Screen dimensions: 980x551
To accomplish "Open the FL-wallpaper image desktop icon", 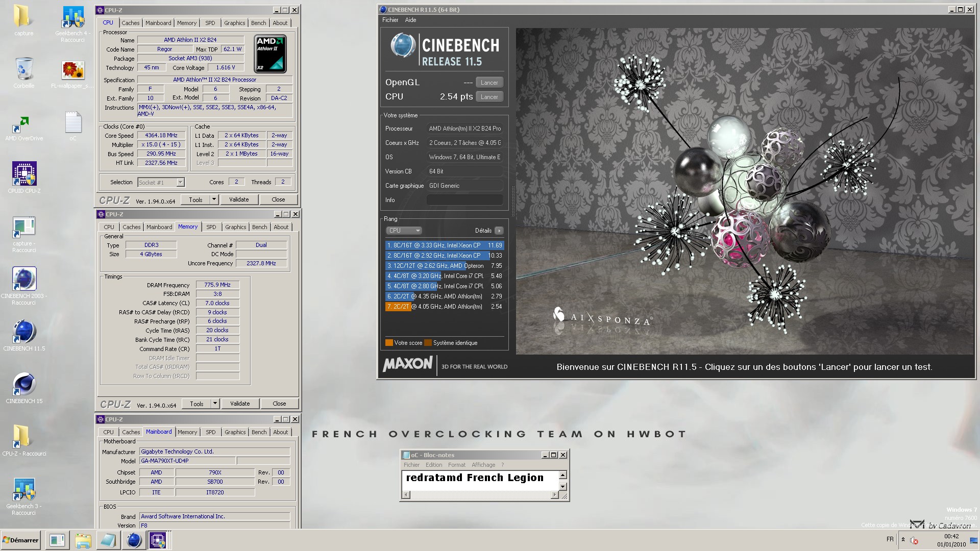I will [x=73, y=74].
